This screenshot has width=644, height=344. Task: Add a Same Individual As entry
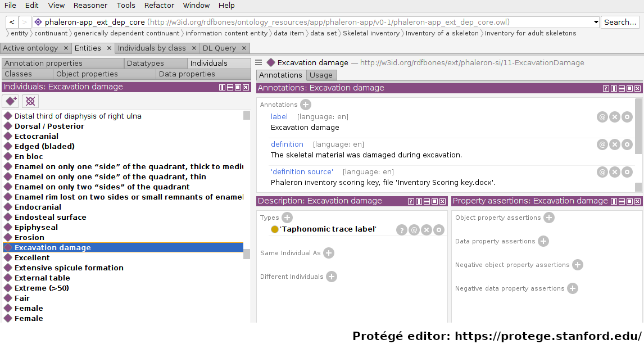(329, 253)
